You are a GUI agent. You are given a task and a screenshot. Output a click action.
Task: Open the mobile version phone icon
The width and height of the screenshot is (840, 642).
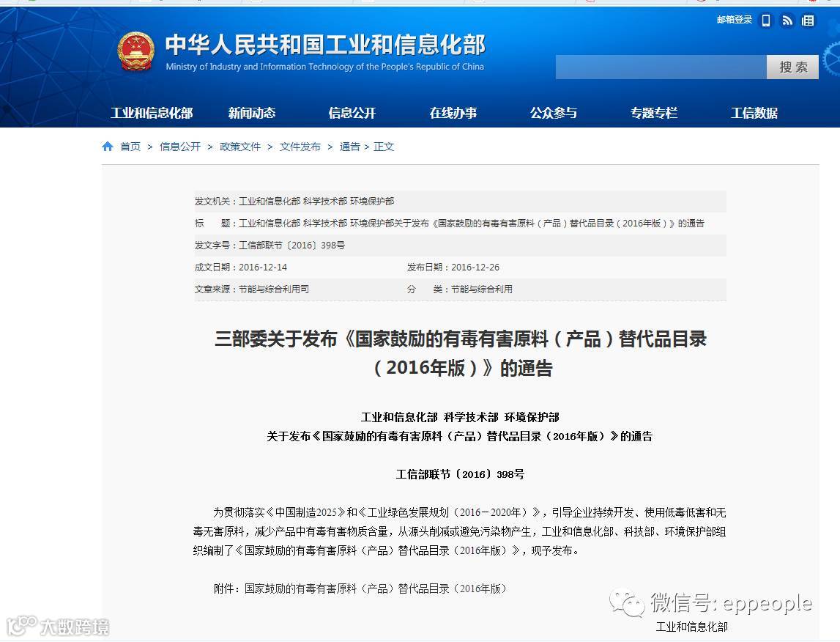coord(766,21)
